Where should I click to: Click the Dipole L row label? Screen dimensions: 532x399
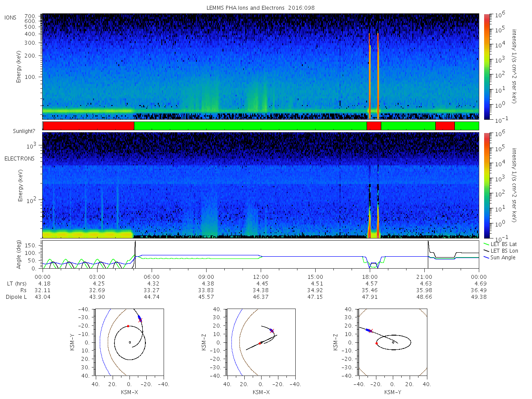[x=16, y=297]
